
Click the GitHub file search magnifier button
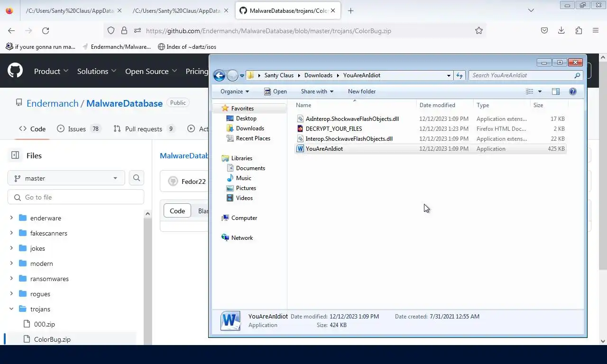[x=137, y=178]
